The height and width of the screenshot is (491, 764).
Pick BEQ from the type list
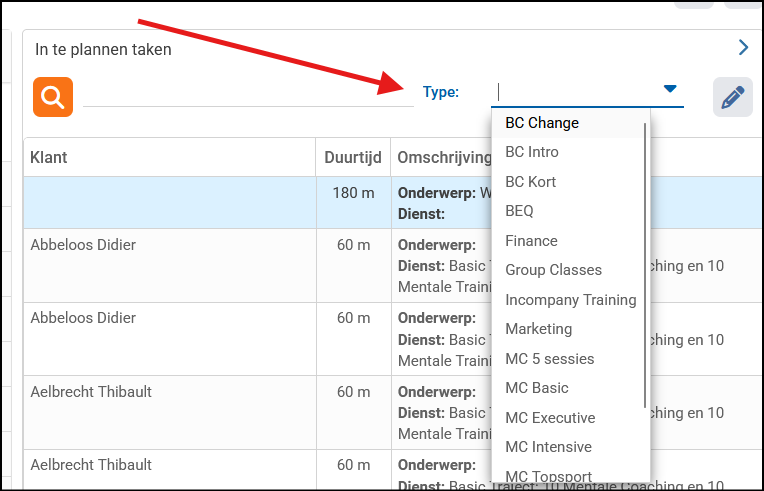[x=520, y=211]
